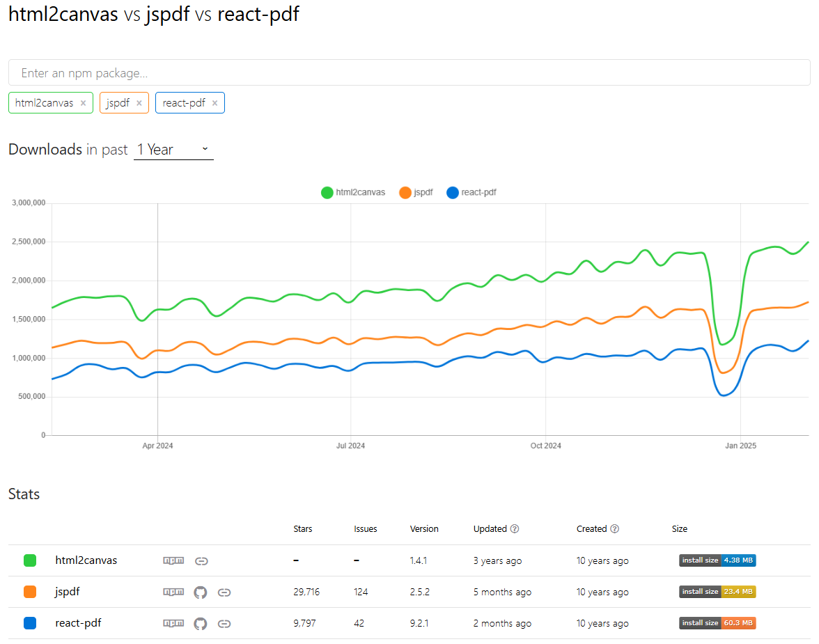Image resolution: width=819 pixels, height=644 pixels.
Task: Open the jspdf package name link
Action: click(x=67, y=592)
